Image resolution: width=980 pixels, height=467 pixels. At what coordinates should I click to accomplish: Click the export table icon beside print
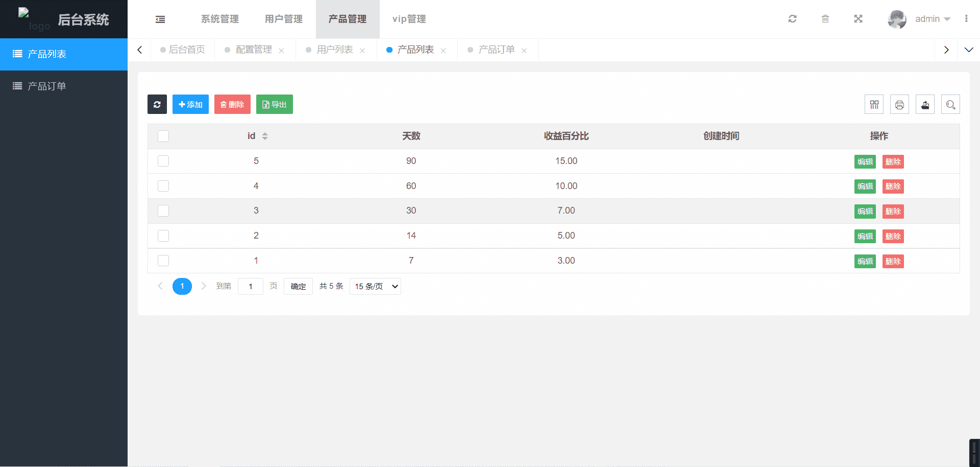click(925, 104)
